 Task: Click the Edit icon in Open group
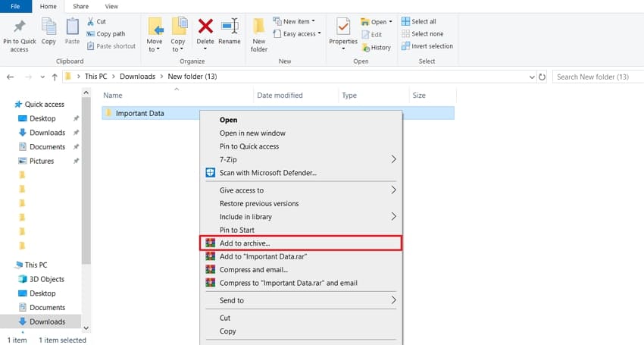[365, 35]
